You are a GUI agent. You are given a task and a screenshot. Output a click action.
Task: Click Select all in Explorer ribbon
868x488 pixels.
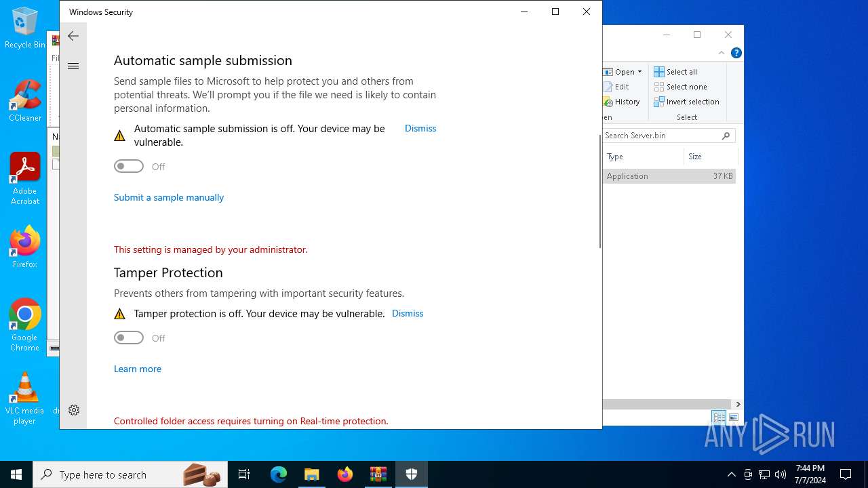[x=675, y=72]
